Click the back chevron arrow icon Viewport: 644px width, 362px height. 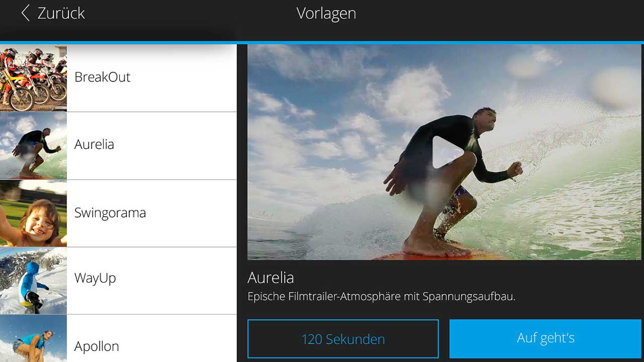(x=25, y=13)
